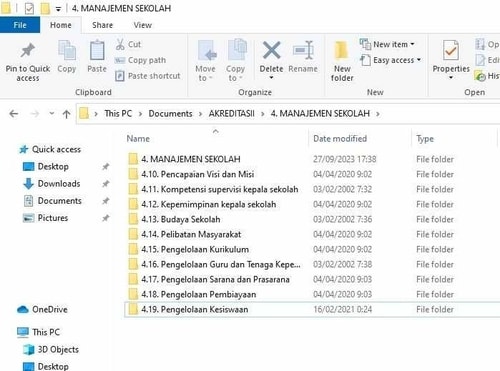
Task: Click the Delete red X icon
Action: click(271, 50)
